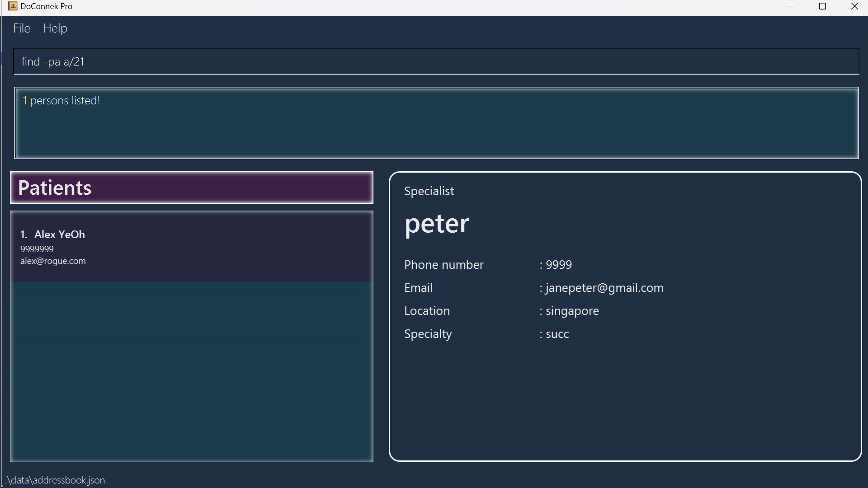The height and width of the screenshot is (488, 868).
Task: Click the alex@rogue.com email text
Action: [53, 261]
